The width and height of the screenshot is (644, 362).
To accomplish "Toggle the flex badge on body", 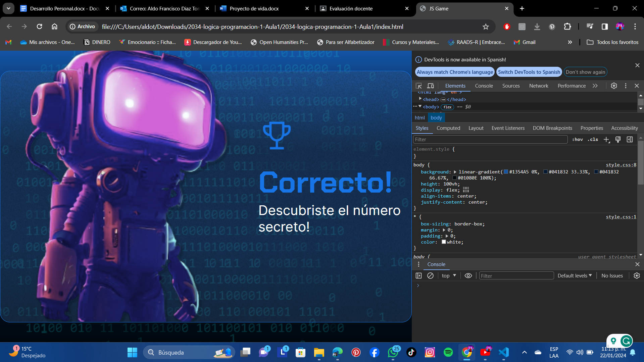I will point(447,107).
